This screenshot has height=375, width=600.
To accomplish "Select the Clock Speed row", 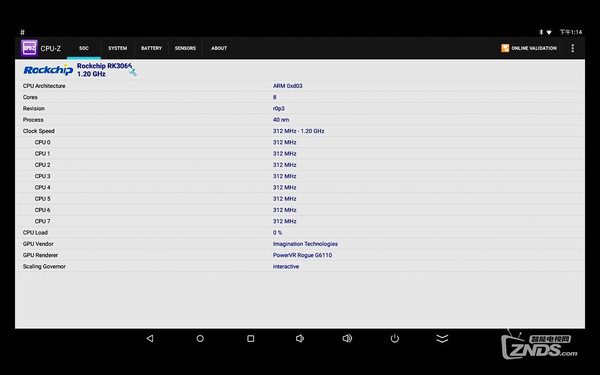I will 300,131.
